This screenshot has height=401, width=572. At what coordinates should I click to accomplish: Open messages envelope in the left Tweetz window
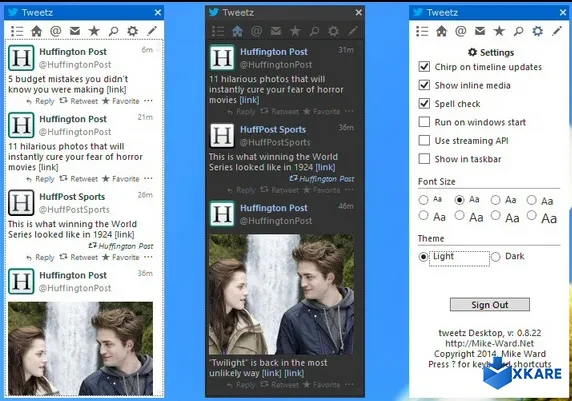tap(75, 31)
